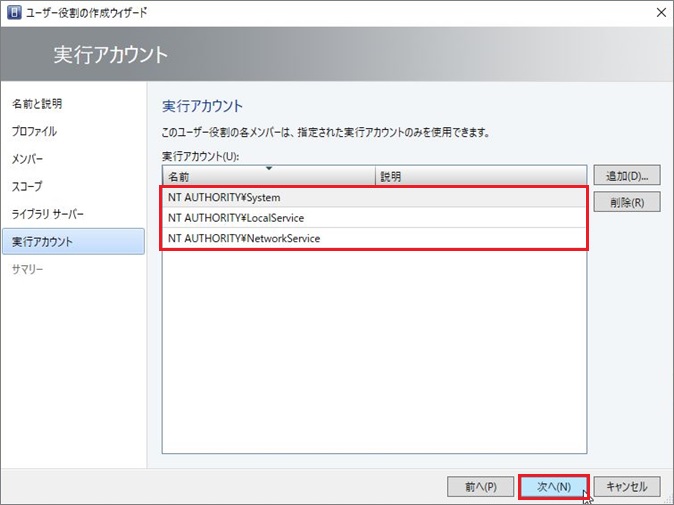This screenshot has height=505, width=674.
Task: Jump to the サマリー step
Action: click(27, 269)
